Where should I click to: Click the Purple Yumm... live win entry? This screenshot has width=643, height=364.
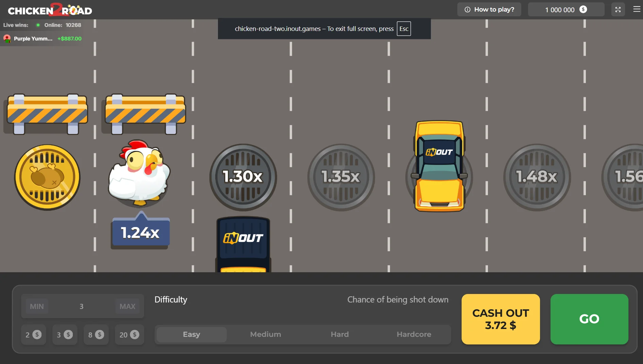[x=43, y=38]
